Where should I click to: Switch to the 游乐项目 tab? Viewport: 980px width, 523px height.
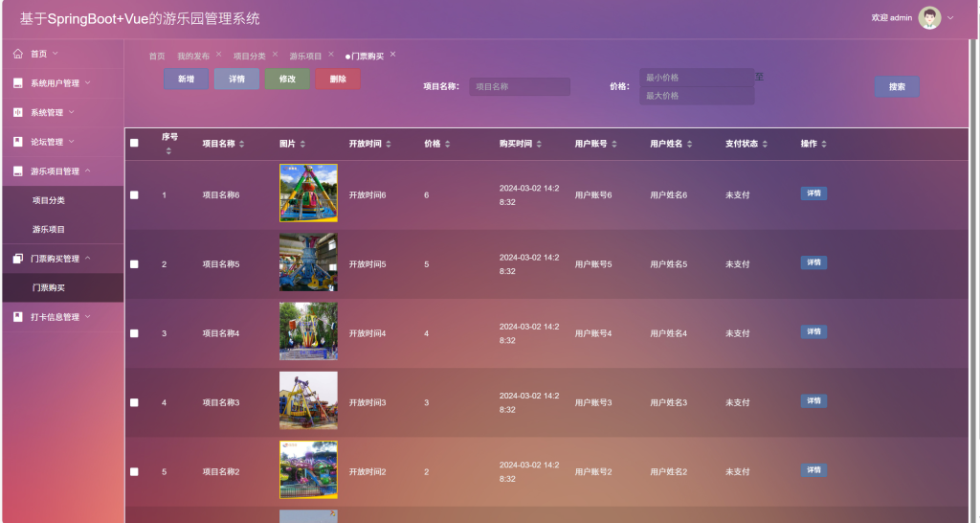point(305,57)
